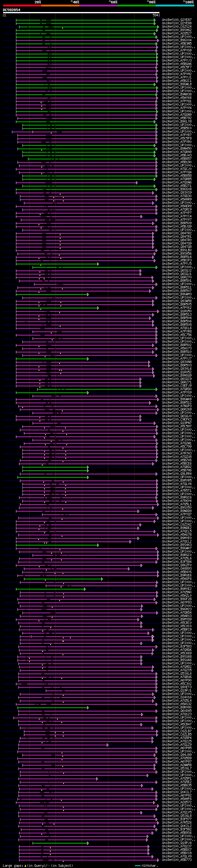Screen dimensions: 197x868
Task: Open the UniRef100_C6ZS24 hit label
Action: click(x=176, y=26)
